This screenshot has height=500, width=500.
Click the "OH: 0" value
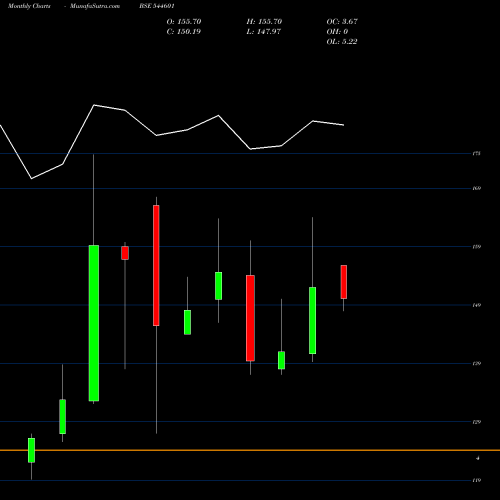pyautogui.click(x=337, y=32)
